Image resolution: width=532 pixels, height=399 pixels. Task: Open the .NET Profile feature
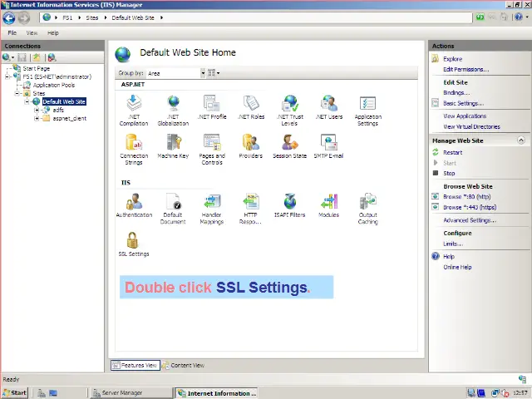click(x=212, y=107)
